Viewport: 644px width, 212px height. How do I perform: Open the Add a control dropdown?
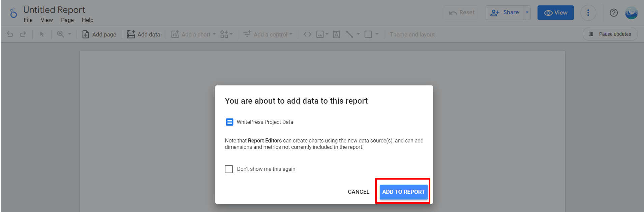click(x=268, y=34)
